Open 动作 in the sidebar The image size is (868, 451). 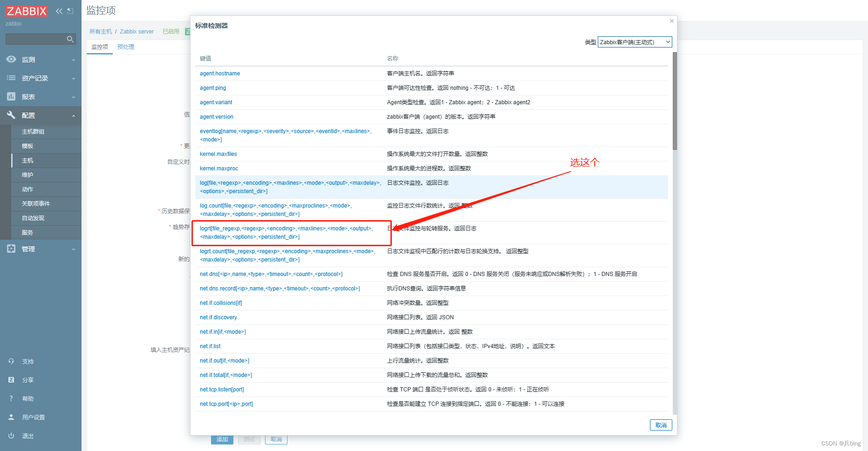point(27,189)
